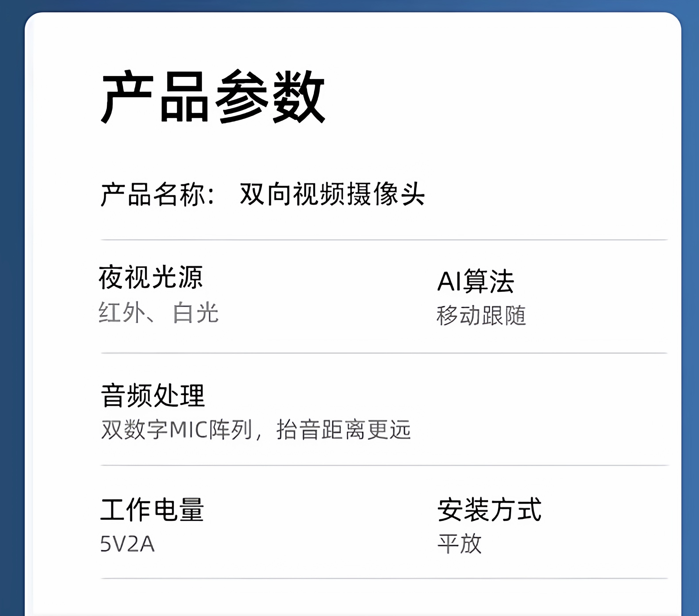Click the 平放 installation value
Screen dimensions: 699x616
(x=459, y=544)
